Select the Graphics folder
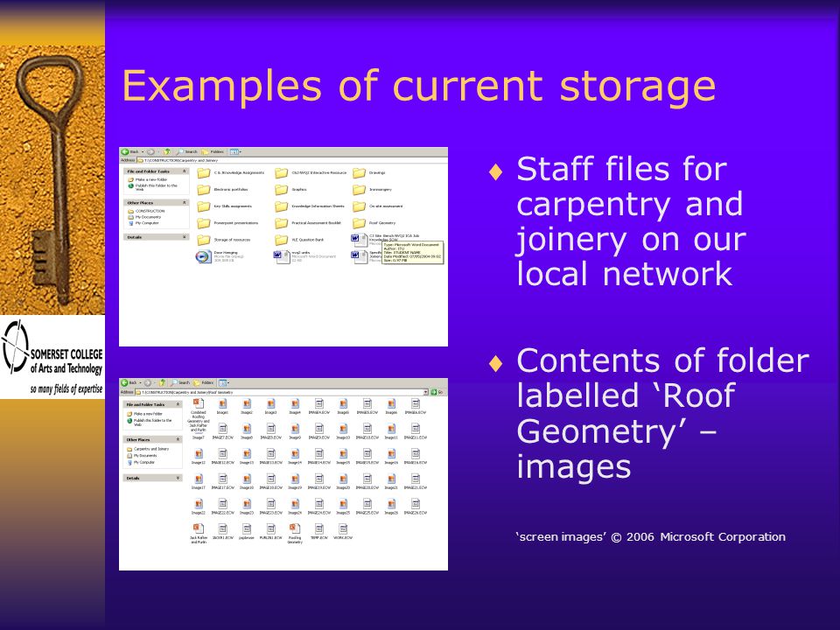 pos(290,190)
